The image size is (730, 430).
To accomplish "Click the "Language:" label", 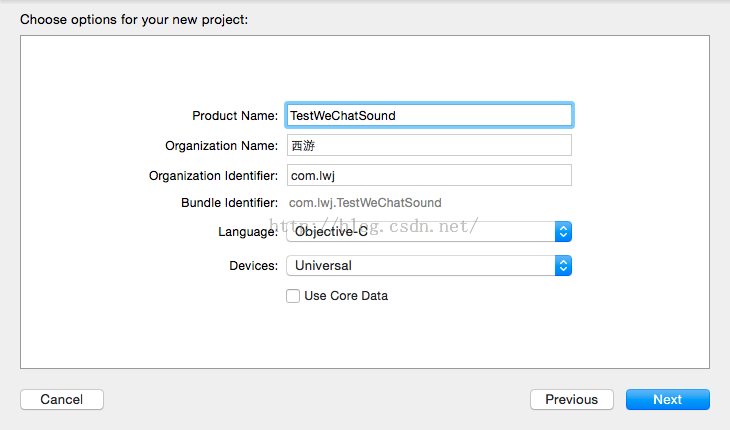I will click(248, 232).
